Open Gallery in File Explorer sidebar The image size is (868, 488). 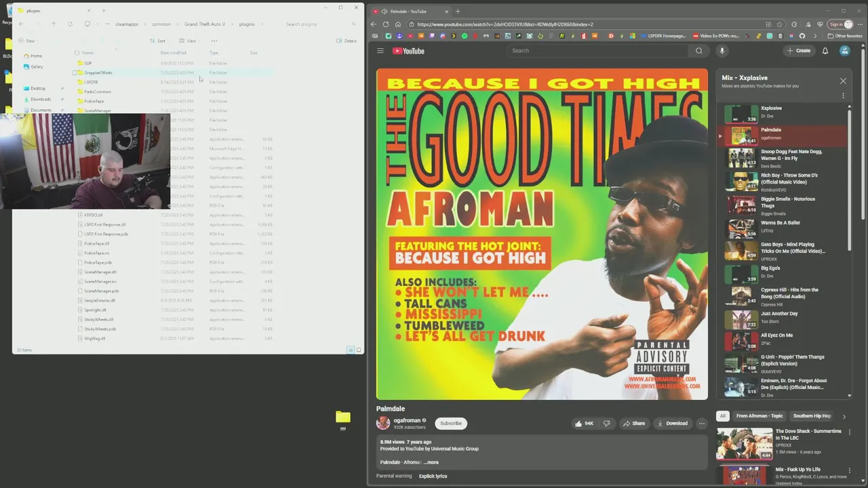point(34,66)
